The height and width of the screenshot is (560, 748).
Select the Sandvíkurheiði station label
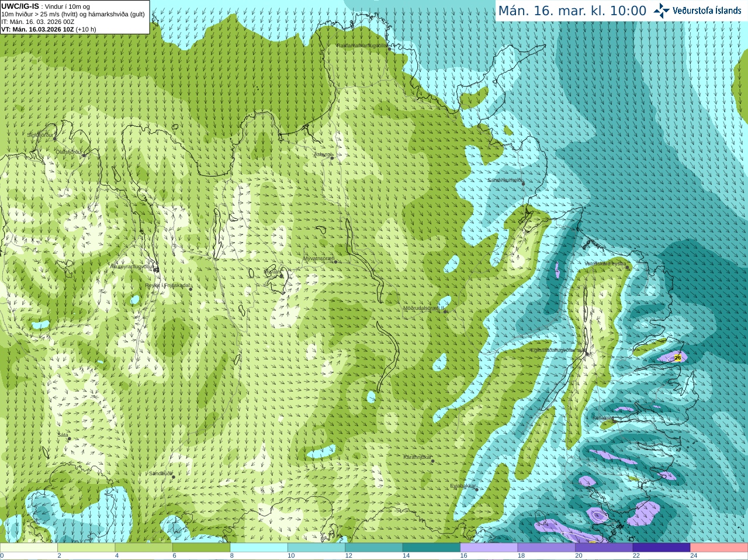(505, 180)
